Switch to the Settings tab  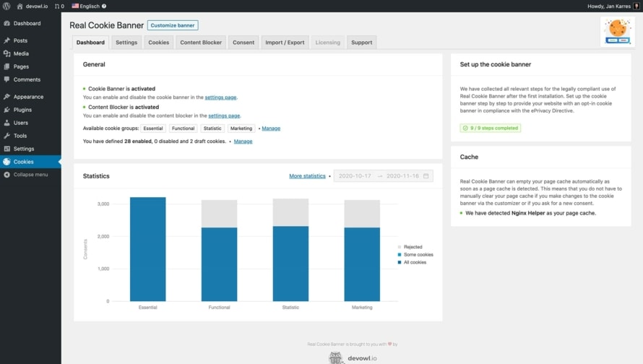[x=126, y=43]
